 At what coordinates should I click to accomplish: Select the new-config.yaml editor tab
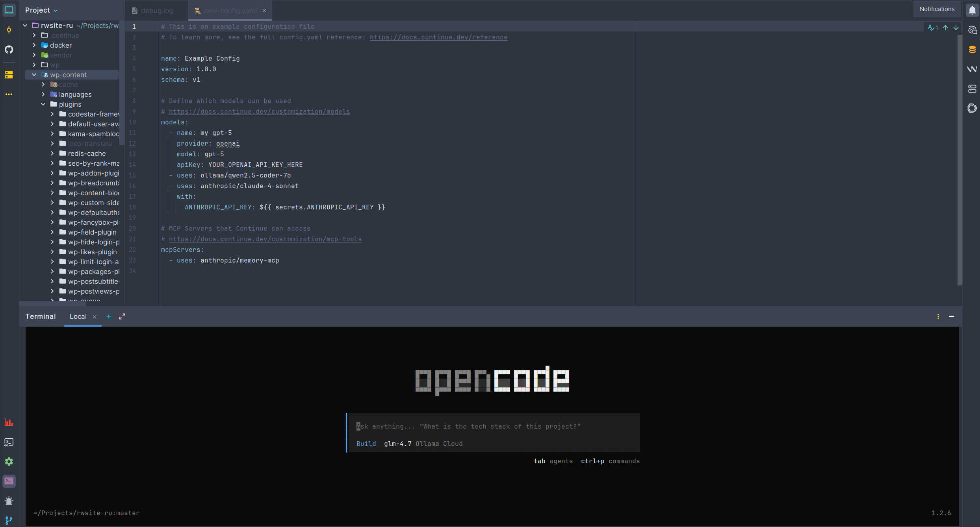pos(230,11)
